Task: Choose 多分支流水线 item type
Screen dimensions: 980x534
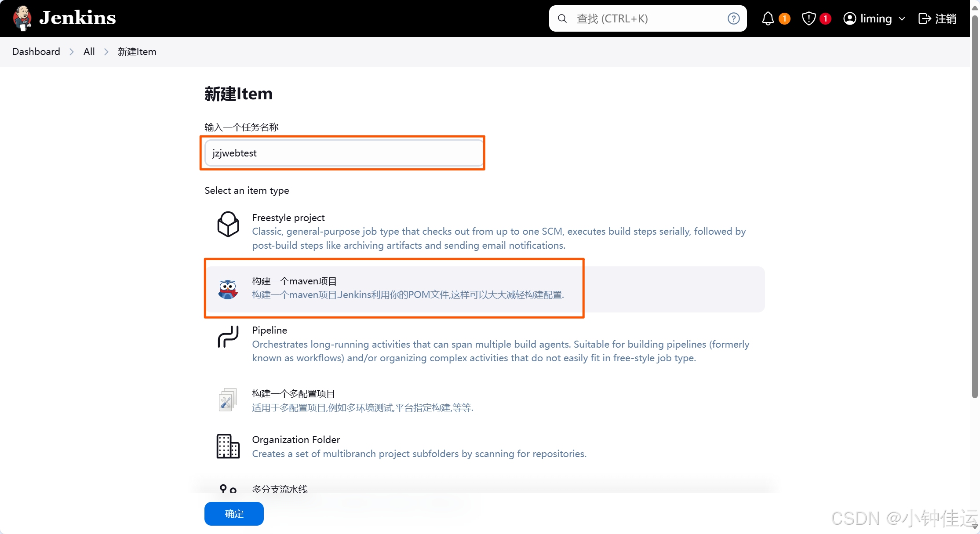Action: [x=280, y=488]
